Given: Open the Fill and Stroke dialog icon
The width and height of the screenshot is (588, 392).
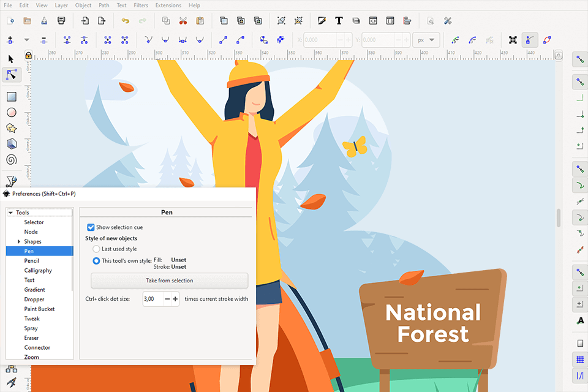Looking at the screenshot, I should 322,21.
